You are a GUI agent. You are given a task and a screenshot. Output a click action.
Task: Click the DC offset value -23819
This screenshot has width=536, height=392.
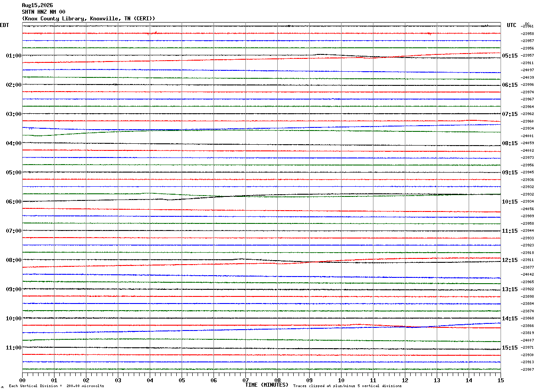click(528, 333)
